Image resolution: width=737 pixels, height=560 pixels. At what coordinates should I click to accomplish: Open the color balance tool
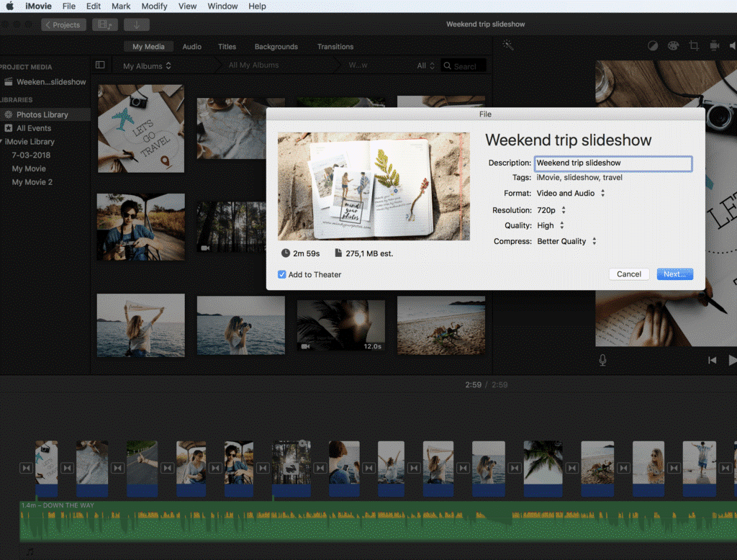(x=653, y=45)
